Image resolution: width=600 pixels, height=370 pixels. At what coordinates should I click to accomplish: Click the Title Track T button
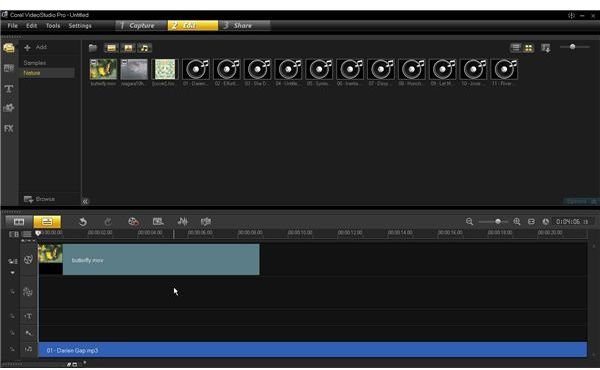pyautogui.click(x=28, y=316)
